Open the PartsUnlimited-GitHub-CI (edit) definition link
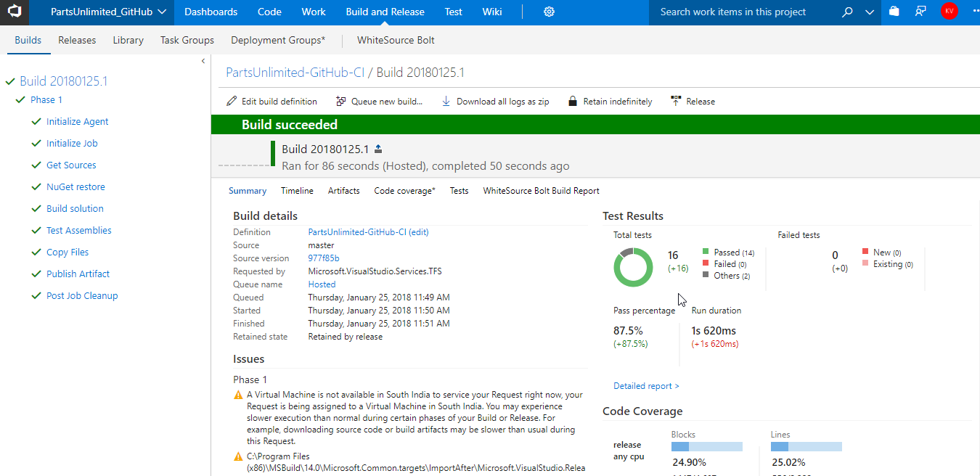980x476 pixels. tap(368, 232)
